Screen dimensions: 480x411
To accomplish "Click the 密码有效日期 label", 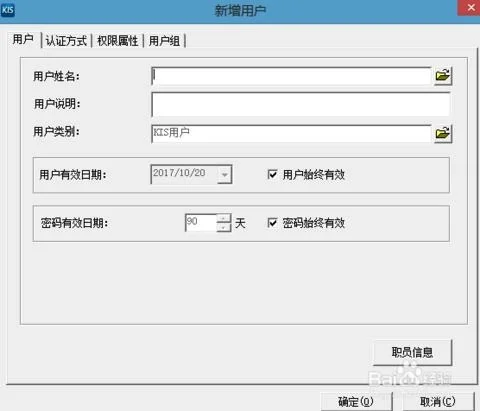I will point(74,223).
